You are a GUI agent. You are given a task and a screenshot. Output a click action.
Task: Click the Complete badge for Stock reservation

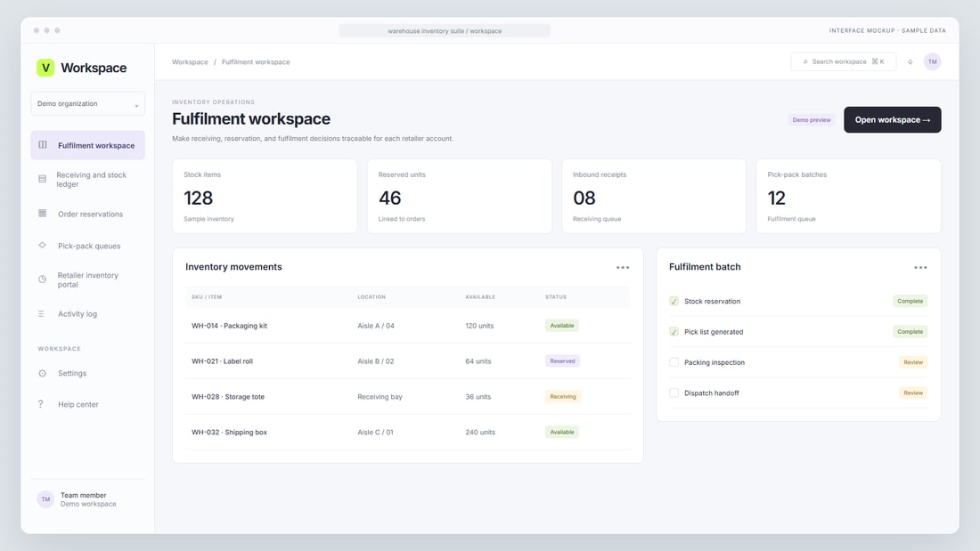[910, 301]
